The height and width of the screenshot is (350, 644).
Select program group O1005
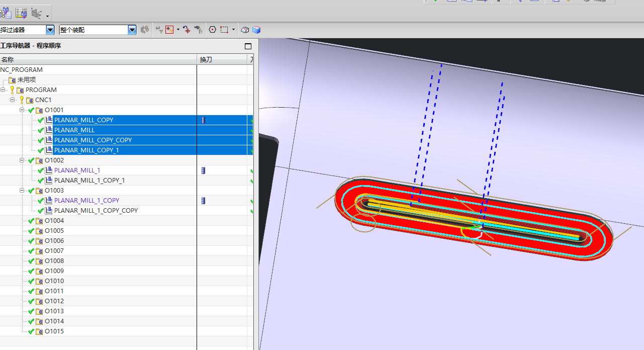coord(54,231)
